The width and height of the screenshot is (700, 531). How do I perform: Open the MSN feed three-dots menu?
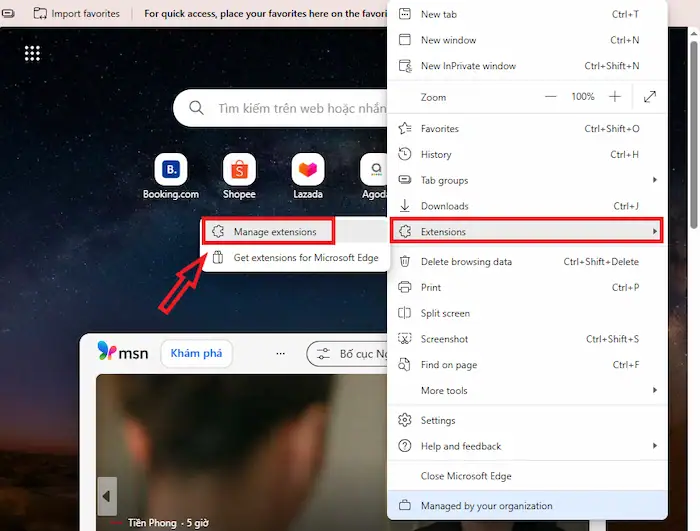281,354
